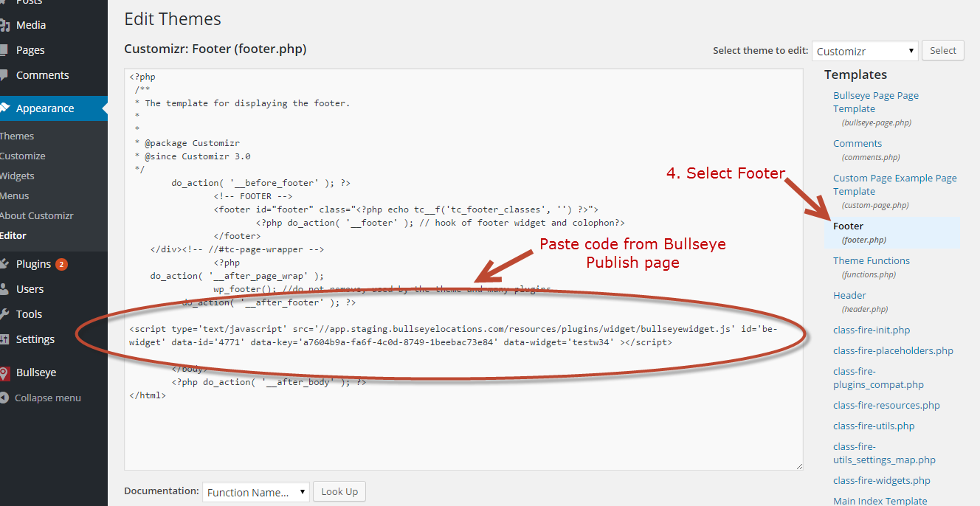Open the Select theme to edit dropdown

coord(865,51)
